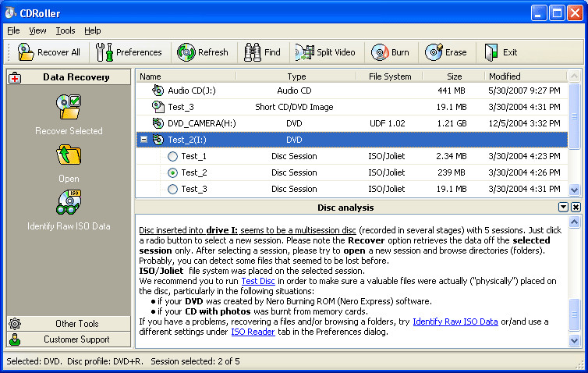Switch to the Other Tools section
Viewport: 588px width, 373px height.
click(69, 324)
